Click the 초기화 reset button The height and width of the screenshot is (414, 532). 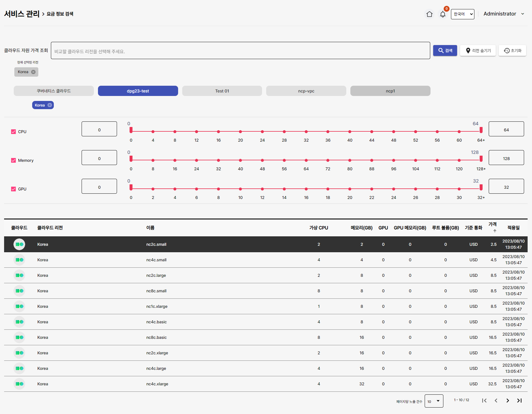click(x=512, y=51)
